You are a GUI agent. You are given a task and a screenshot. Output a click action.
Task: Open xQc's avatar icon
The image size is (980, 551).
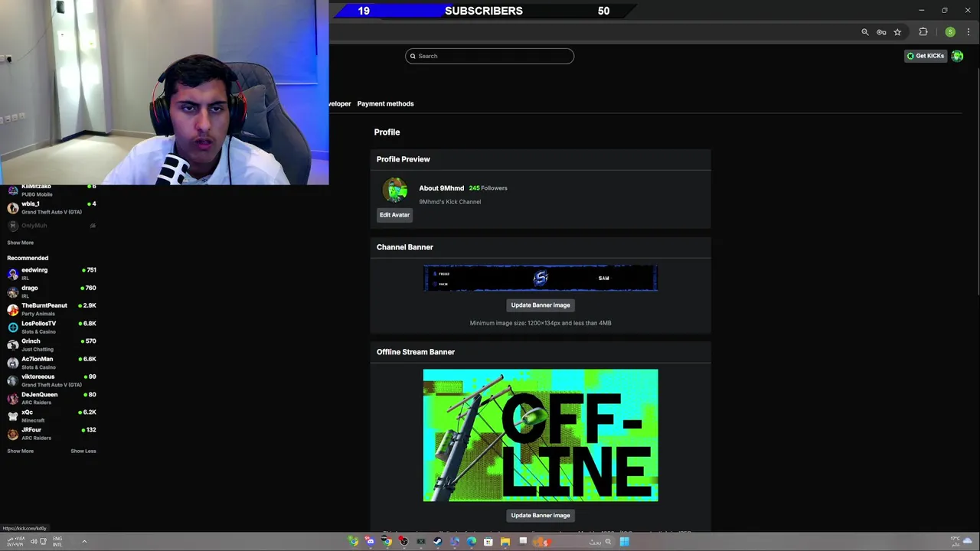click(13, 416)
